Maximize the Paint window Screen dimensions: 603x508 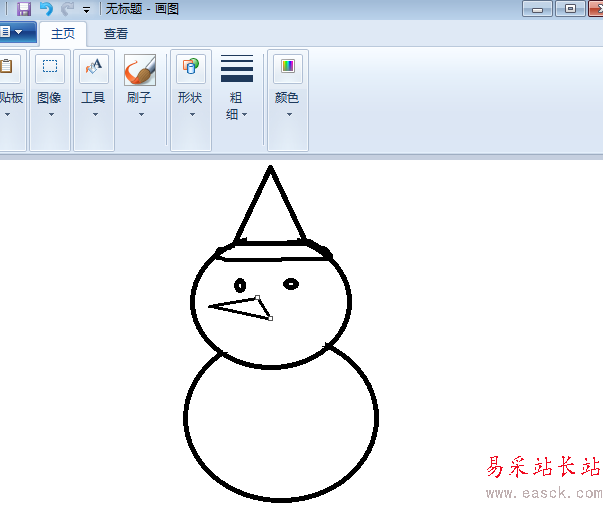(x=570, y=8)
